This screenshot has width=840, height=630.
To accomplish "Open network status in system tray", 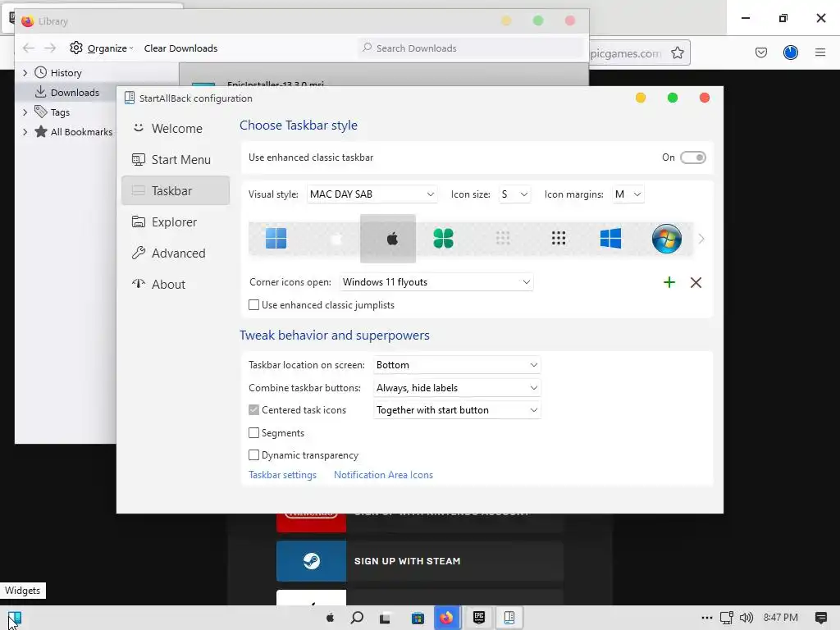I will pos(727,618).
